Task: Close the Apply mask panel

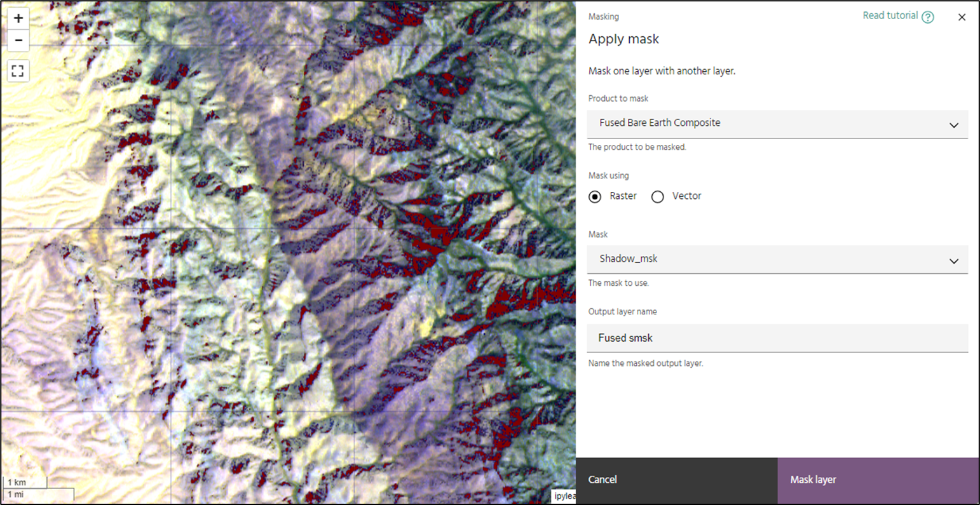Action: point(962,17)
